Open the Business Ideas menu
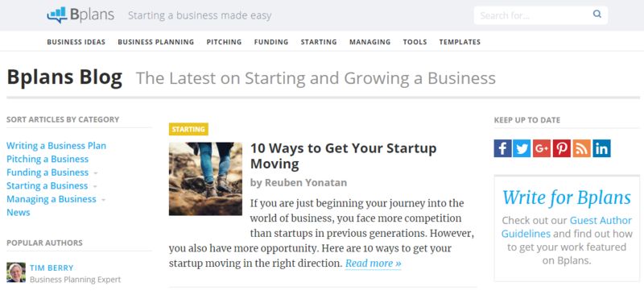Screen dimensions: 644x299 (x=76, y=42)
